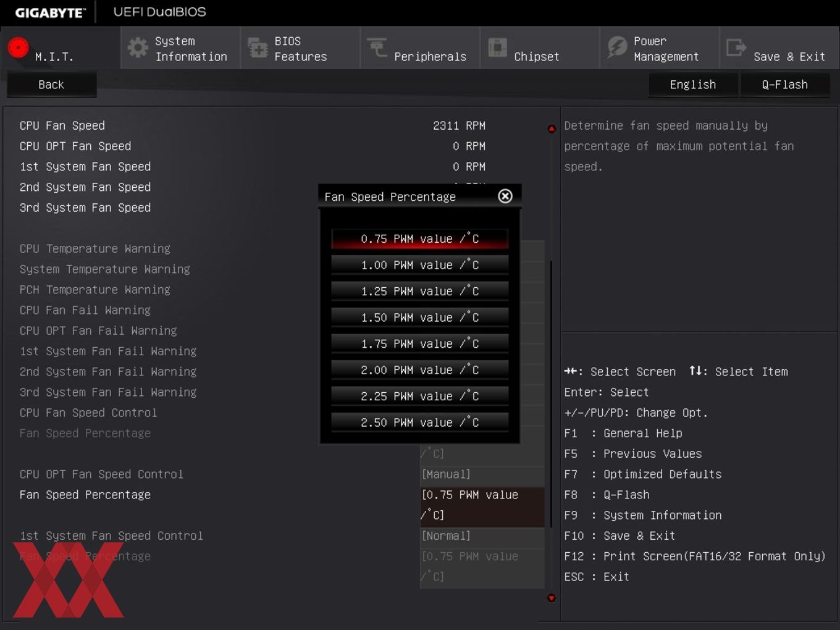Select 3rd System Fan Fail Warning row
The width and height of the screenshot is (840, 630).
(107, 392)
